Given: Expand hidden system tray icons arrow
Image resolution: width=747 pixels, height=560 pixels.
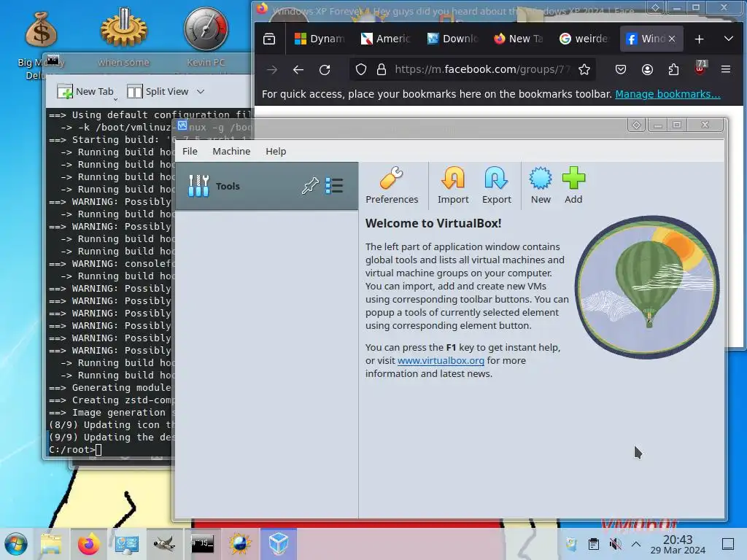Looking at the screenshot, I should tap(636, 544).
